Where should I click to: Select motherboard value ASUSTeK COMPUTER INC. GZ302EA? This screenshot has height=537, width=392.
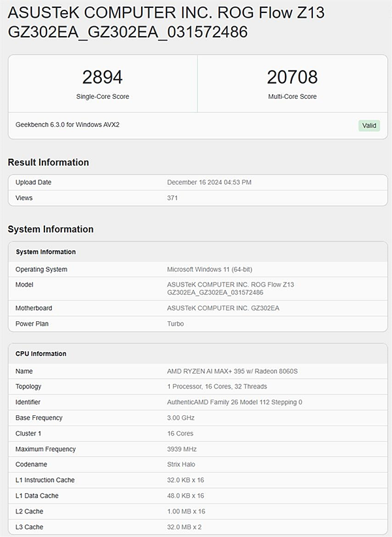pyautogui.click(x=223, y=308)
